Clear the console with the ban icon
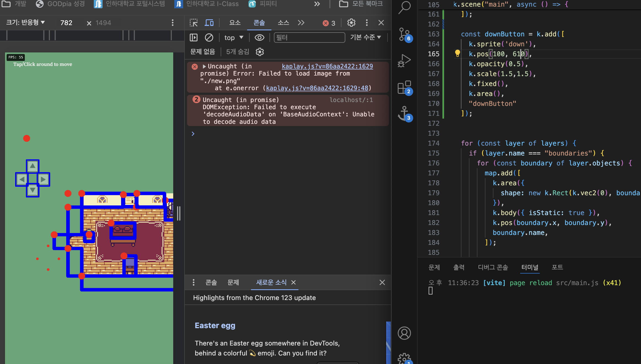Screen dimensions: 641x364 tap(209, 38)
